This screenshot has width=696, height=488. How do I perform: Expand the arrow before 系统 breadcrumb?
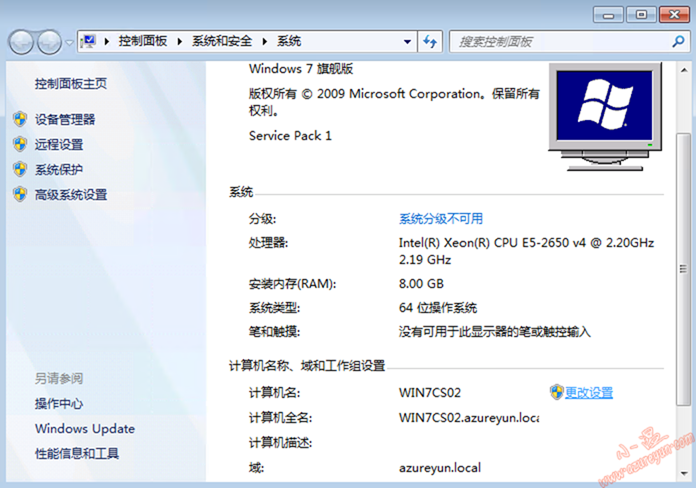pyautogui.click(x=265, y=42)
